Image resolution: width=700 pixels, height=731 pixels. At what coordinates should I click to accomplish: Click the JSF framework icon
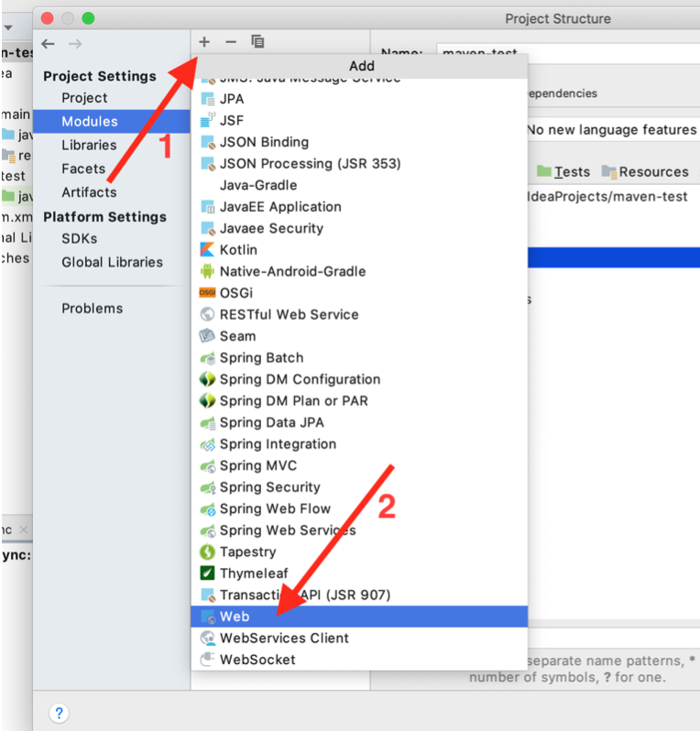pos(208,120)
